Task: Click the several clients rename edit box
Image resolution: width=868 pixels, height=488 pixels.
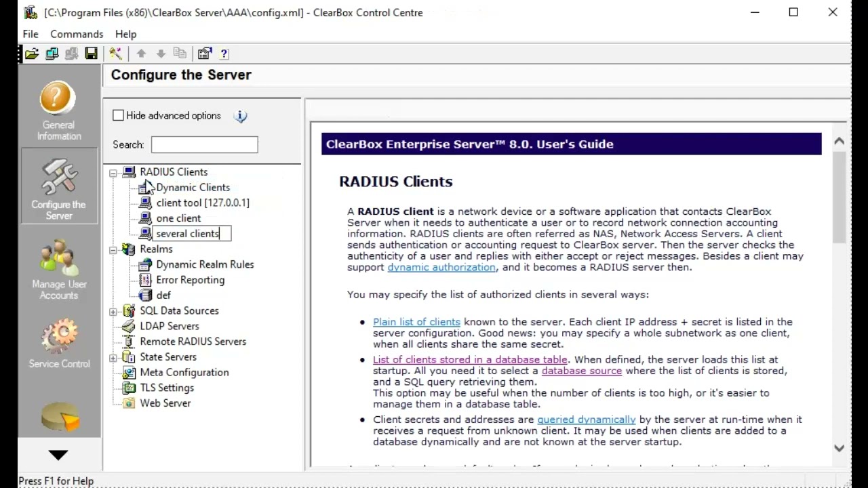Action: (x=193, y=233)
